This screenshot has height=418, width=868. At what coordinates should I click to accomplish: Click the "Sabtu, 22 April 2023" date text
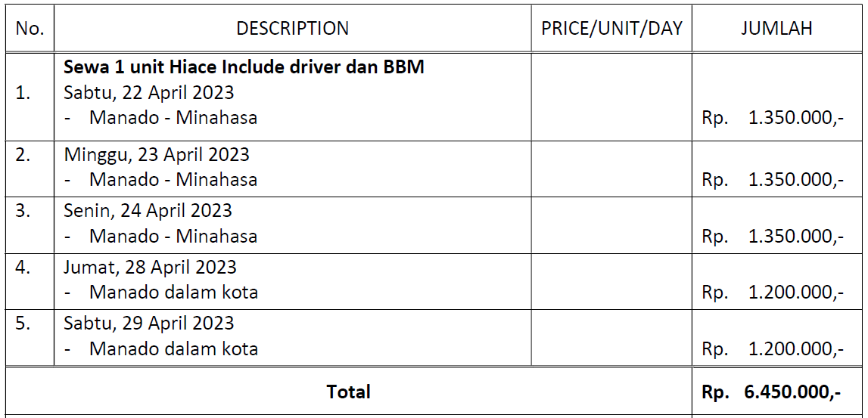[149, 93]
